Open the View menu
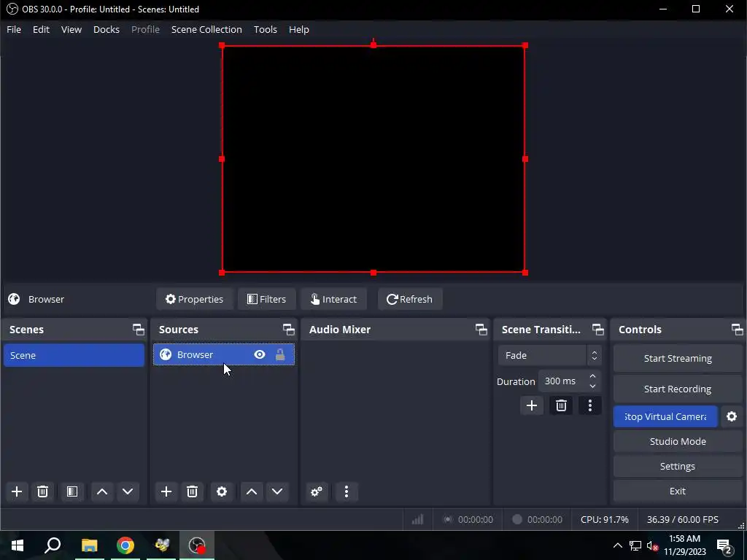This screenshot has height=560, width=747. click(71, 29)
